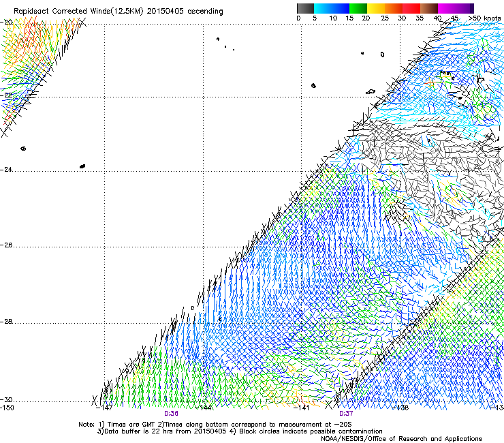
Task: Select the red 30-35 knots legend segment
Action: [411, 8]
